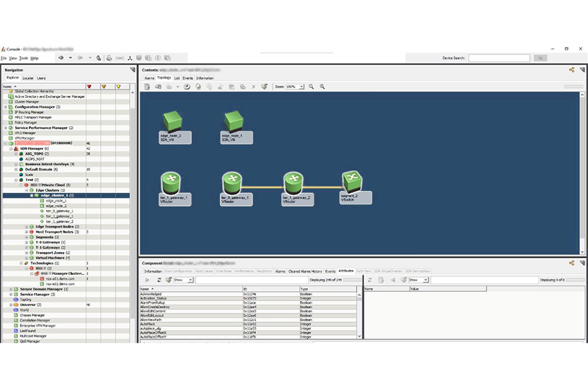This screenshot has height=389, width=588.
Task: Click the refresh icon in Attributes toolbar
Action: [x=159, y=280]
